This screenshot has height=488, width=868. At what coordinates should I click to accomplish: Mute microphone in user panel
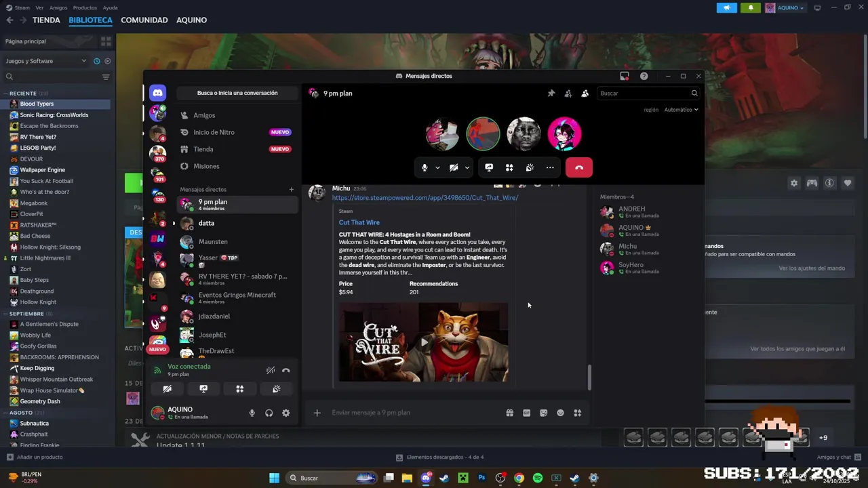coord(252,413)
